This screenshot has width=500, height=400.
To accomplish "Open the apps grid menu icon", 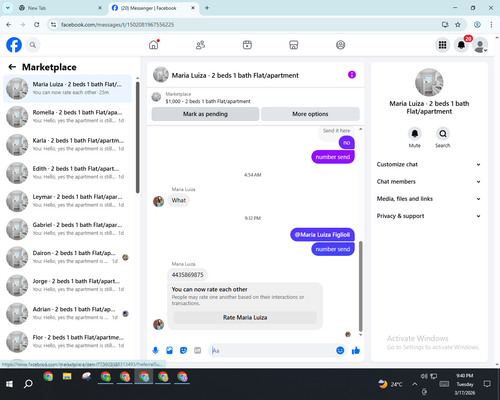I will point(442,45).
